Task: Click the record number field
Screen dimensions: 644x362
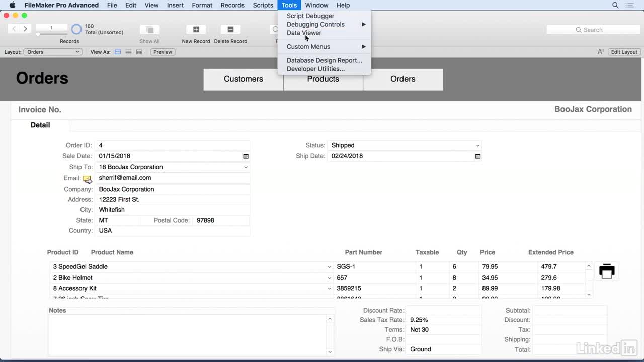Action: 51,28
